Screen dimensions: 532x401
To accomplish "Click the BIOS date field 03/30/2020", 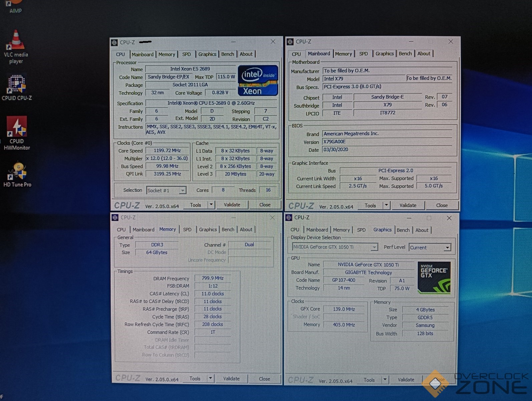I will [387, 150].
